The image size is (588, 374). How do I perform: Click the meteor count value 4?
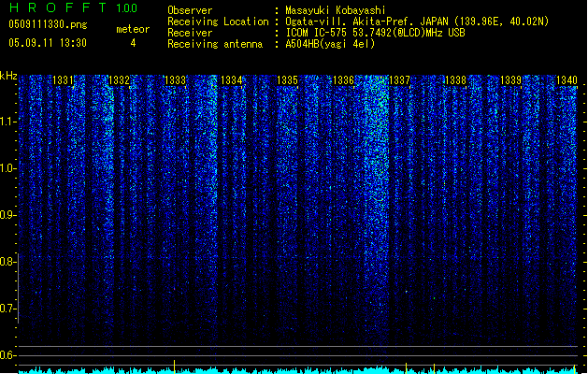pyautogui.click(x=133, y=43)
